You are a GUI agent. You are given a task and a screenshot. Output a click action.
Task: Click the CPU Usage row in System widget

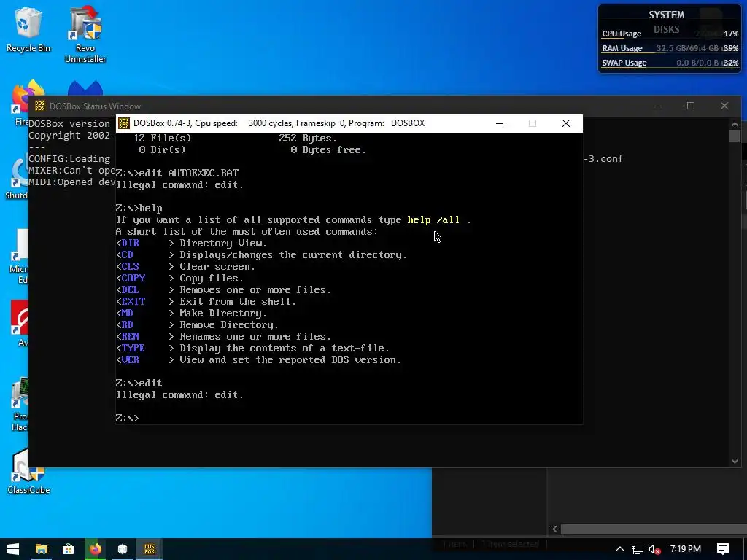[x=670, y=34]
